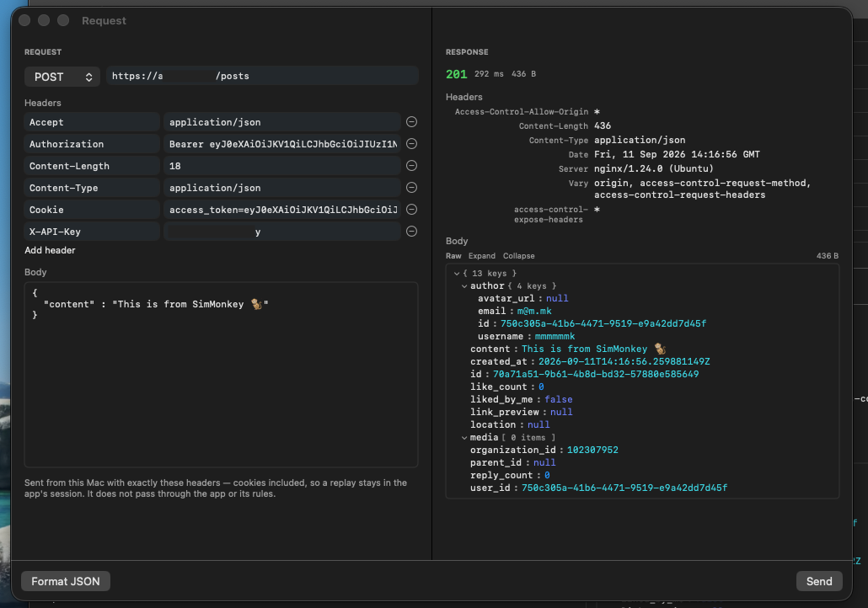
Task: Open the POST method dropdown
Action: (62, 77)
